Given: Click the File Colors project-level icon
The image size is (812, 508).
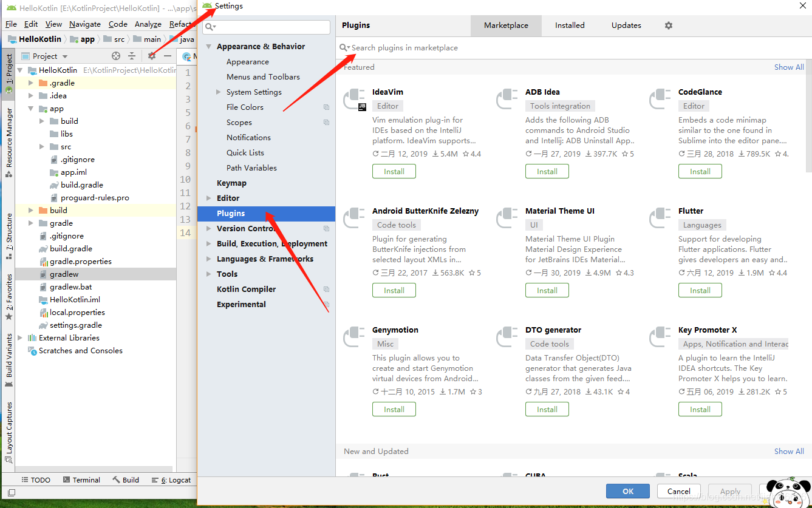Looking at the screenshot, I should pos(326,107).
